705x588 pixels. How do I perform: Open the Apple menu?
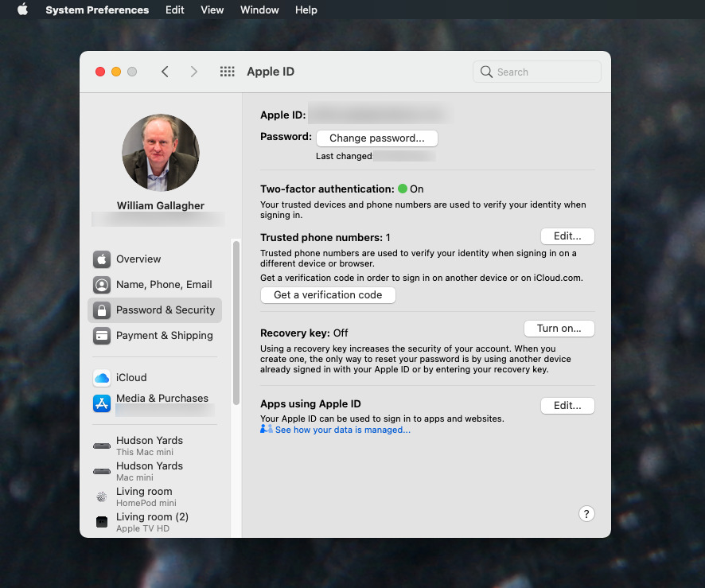pos(21,10)
